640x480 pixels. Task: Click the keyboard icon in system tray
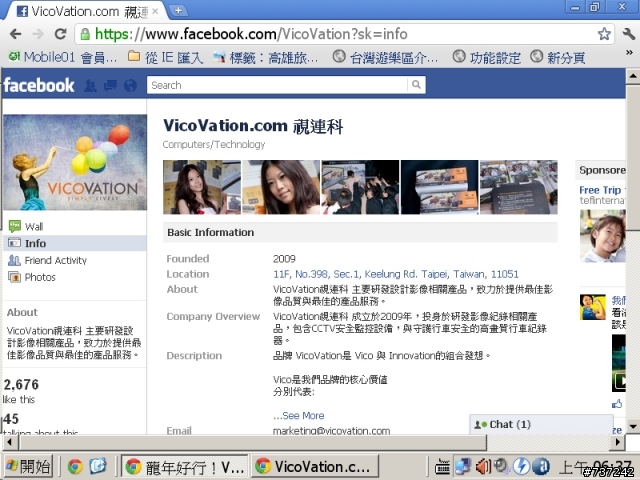(442, 467)
